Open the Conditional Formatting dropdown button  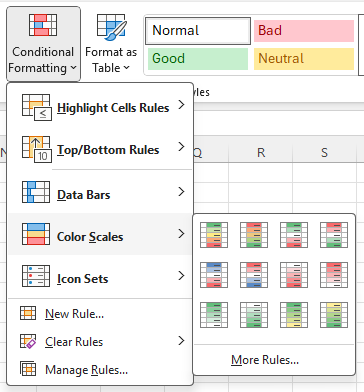click(x=43, y=44)
